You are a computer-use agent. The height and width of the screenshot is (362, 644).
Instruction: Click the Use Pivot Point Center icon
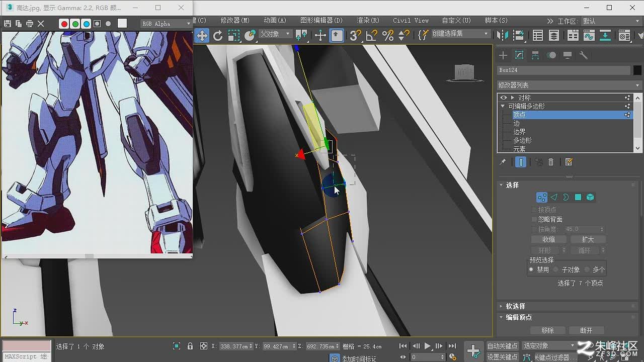[x=301, y=35]
